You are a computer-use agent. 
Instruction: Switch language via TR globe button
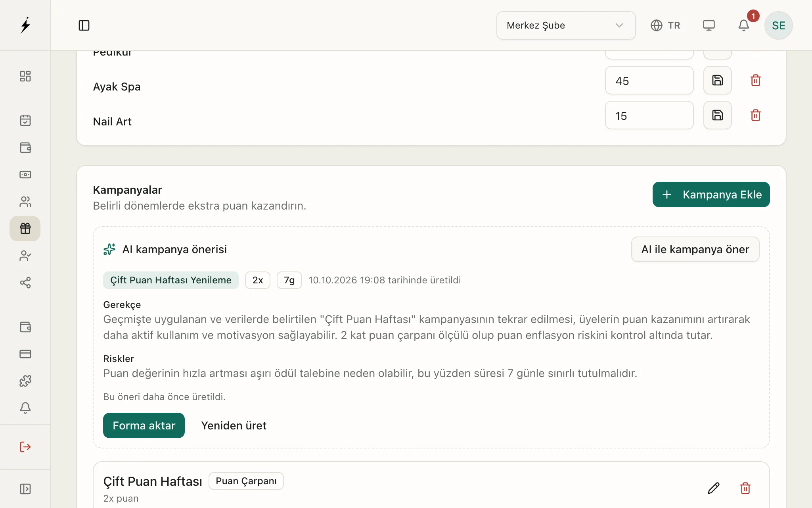click(x=665, y=25)
